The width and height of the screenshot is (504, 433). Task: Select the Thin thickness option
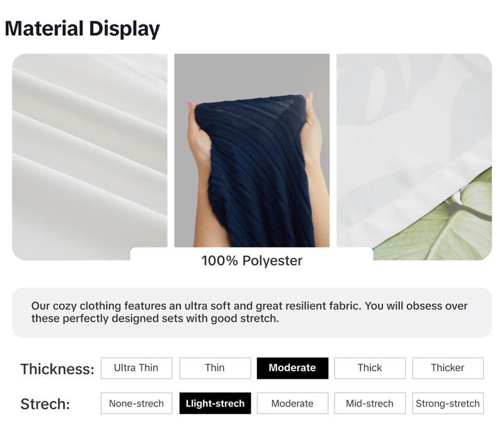[x=215, y=368]
